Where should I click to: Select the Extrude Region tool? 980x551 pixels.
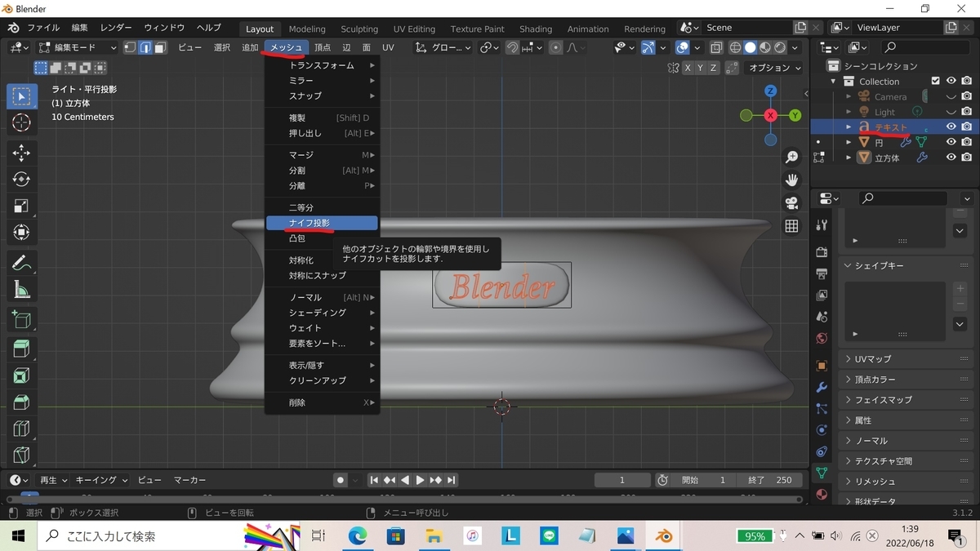(x=22, y=350)
